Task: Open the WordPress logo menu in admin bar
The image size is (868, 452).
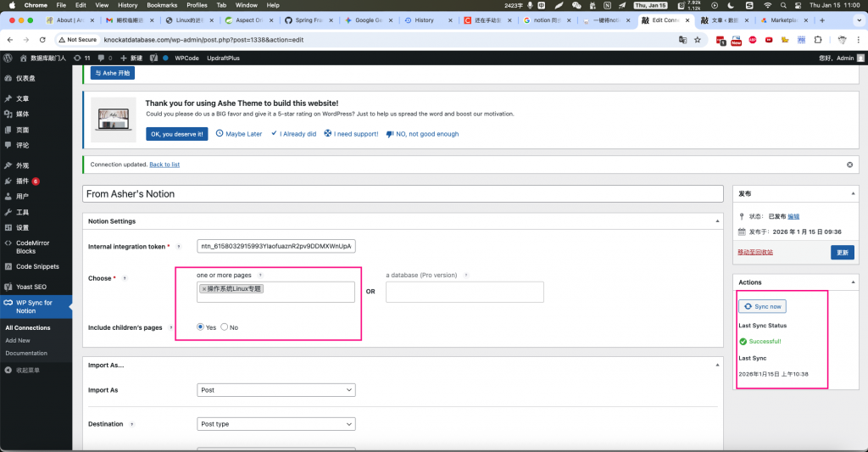Action: pyautogui.click(x=8, y=58)
